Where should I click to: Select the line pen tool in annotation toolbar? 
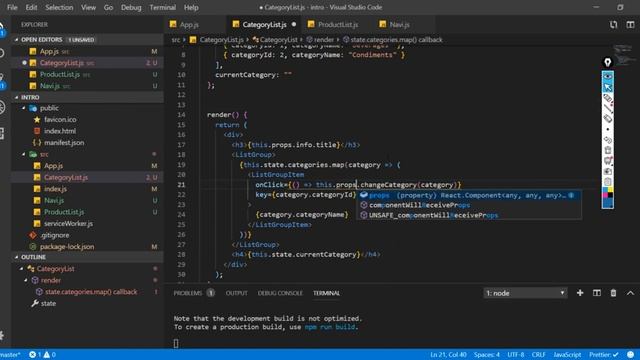tap(608, 108)
